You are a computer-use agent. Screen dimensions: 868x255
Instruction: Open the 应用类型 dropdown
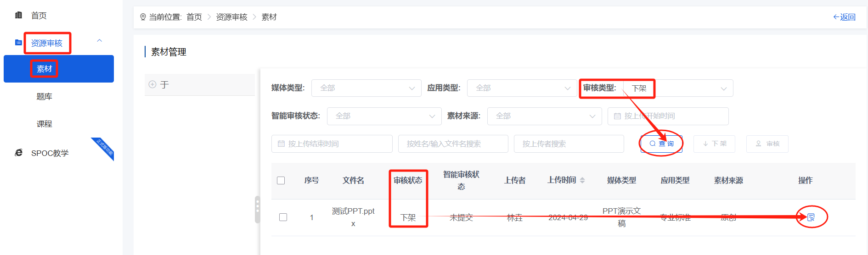[x=522, y=88]
